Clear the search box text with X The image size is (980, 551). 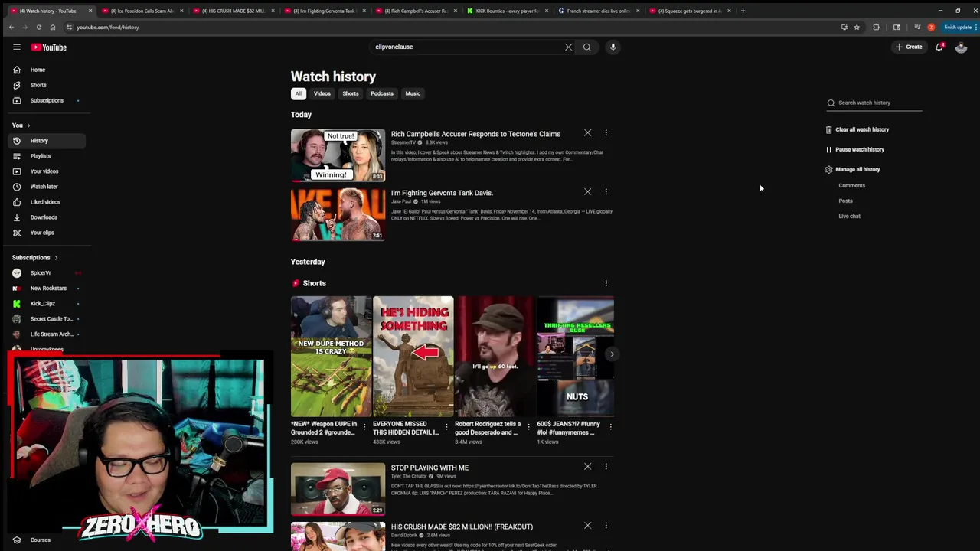coord(568,47)
